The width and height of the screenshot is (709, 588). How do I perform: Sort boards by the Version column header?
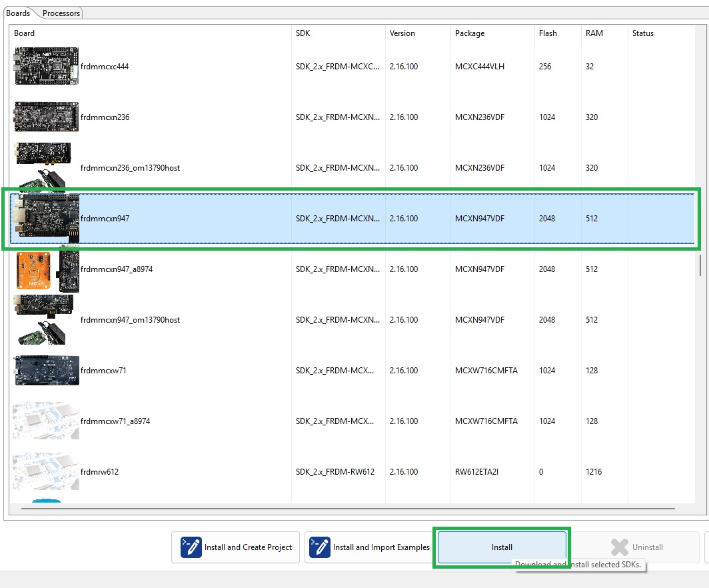[402, 33]
